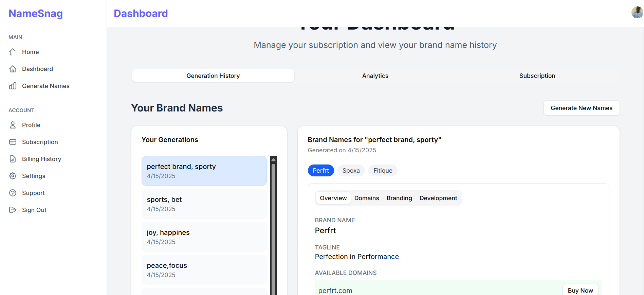Switch to the Analytics tab
Image resolution: width=644 pixels, height=295 pixels.
(375, 76)
